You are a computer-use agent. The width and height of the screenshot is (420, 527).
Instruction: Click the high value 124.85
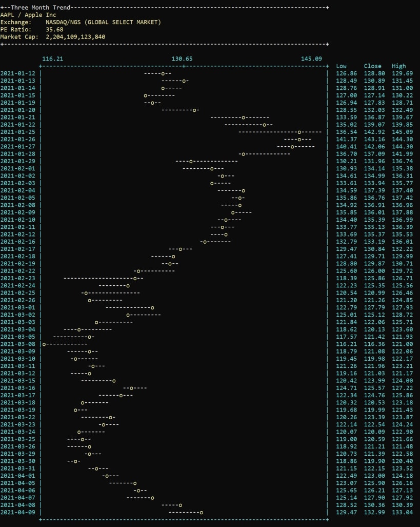click(x=402, y=300)
